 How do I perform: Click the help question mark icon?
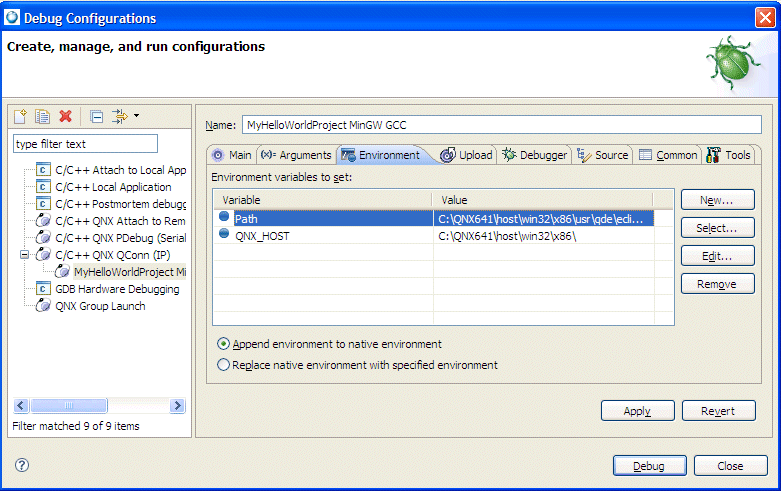click(x=22, y=465)
